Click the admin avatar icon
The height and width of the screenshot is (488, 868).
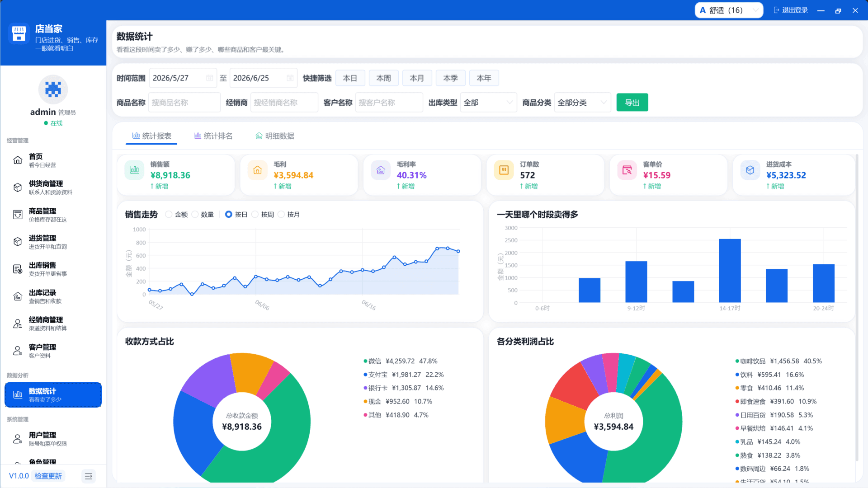coord(53,89)
